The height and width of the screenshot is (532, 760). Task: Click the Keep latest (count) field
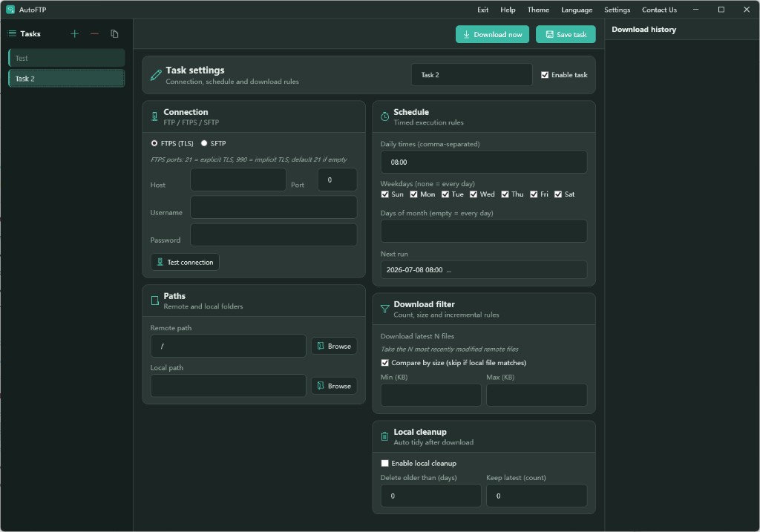[x=537, y=496]
